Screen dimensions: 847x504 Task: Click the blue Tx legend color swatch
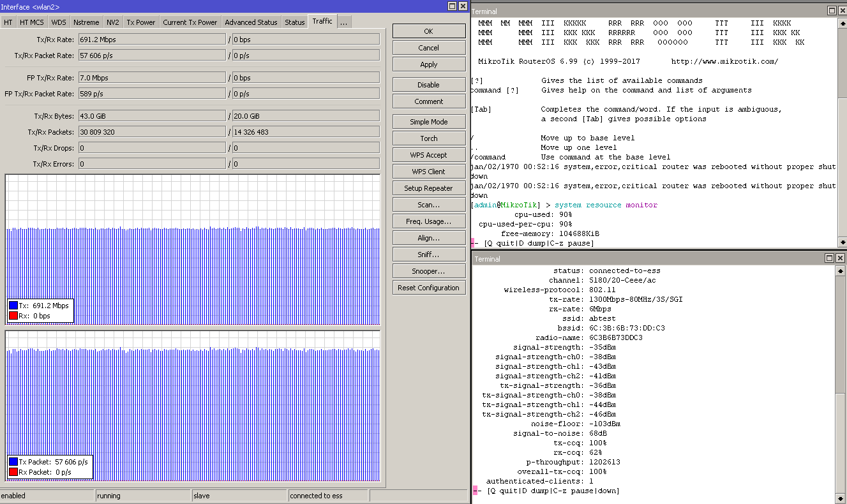coord(13,306)
